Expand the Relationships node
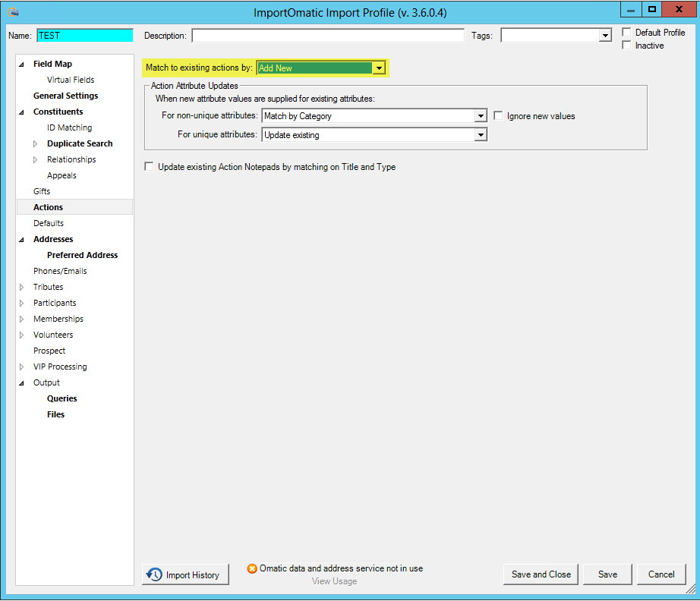The width and height of the screenshot is (700, 601). click(x=35, y=159)
